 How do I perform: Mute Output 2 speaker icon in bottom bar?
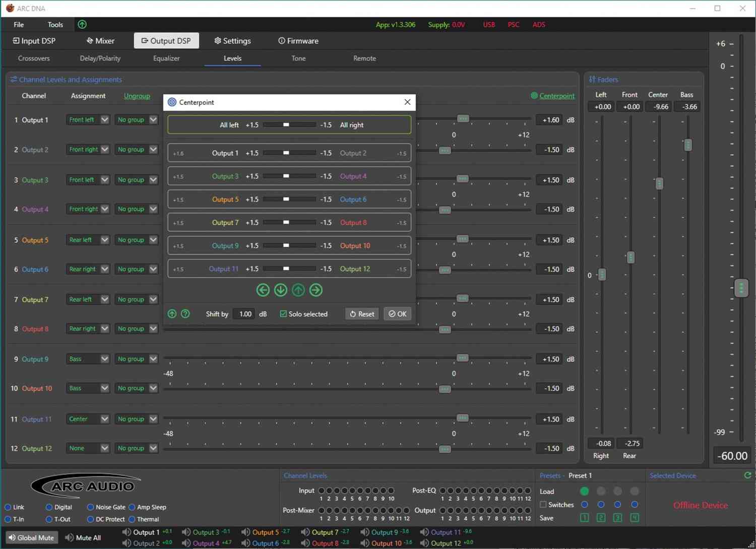pyautogui.click(x=127, y=543)
